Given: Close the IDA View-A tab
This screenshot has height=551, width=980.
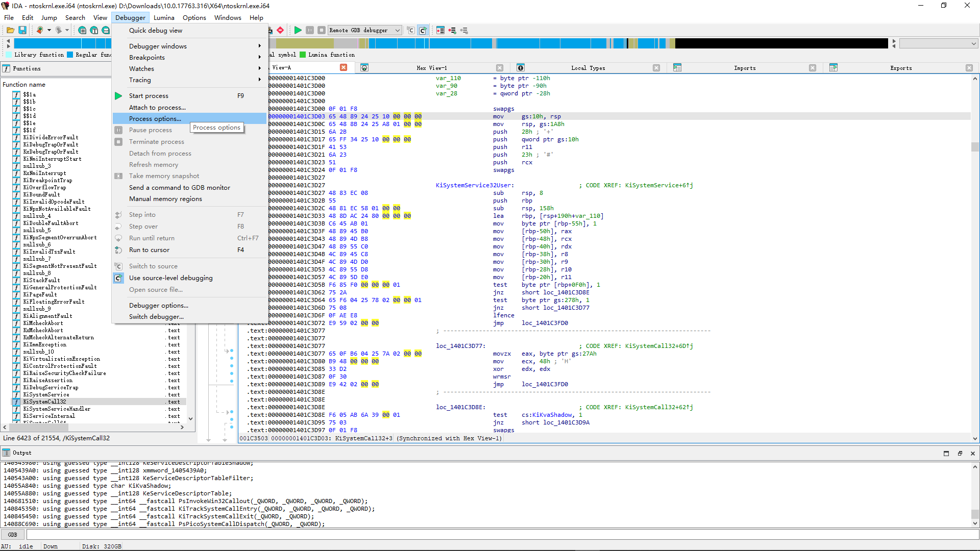Looking at the screenshot, I should (x=344, y=67).
